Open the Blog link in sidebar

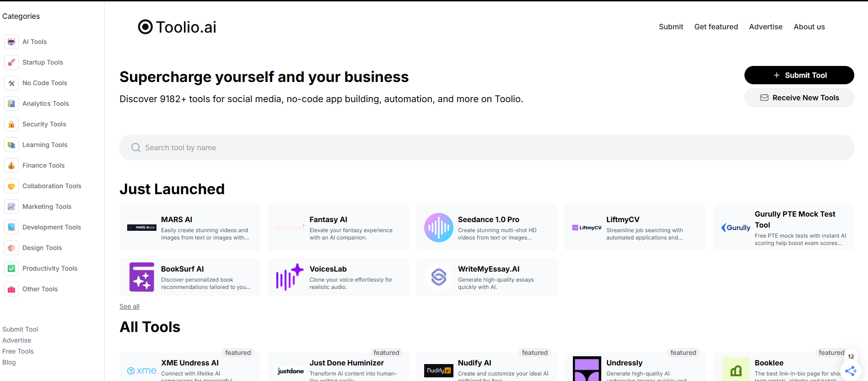coord(9,362)
